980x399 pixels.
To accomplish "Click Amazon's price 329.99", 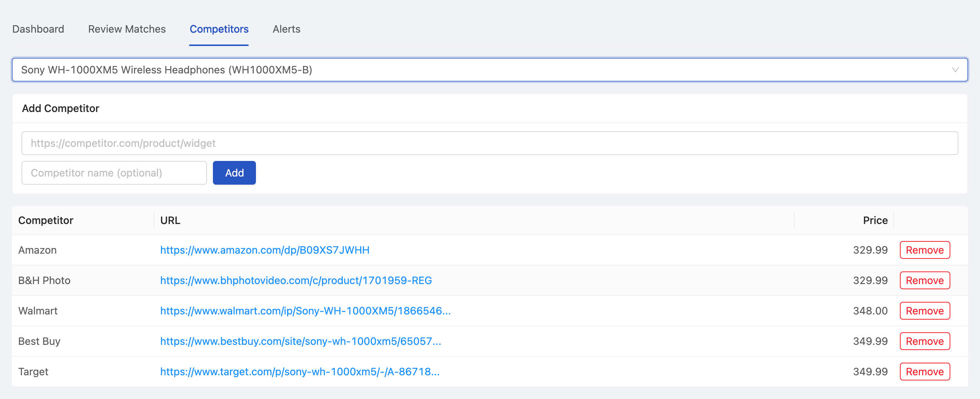I will tap(870, 250).
